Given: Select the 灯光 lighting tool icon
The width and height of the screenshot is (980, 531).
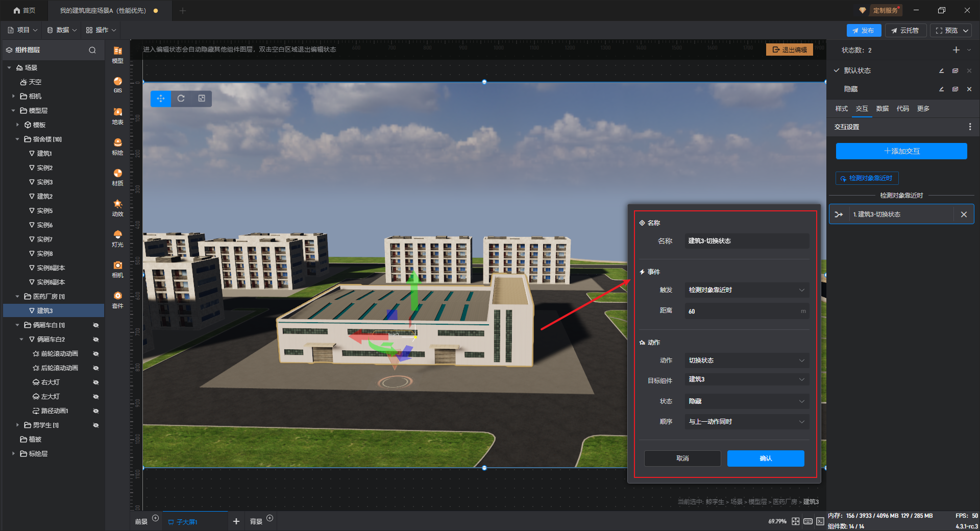Looking at the screenshot, I should (117, 238).
